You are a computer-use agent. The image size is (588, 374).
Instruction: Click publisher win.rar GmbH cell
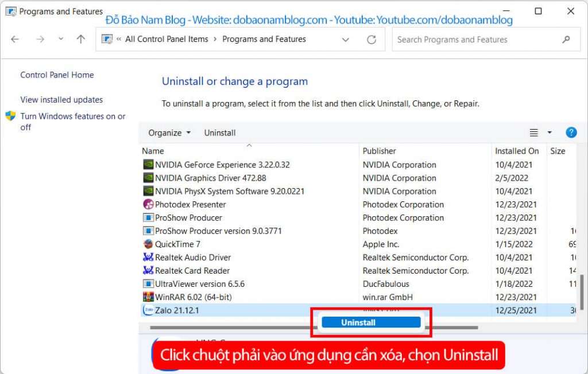[388, 297]
